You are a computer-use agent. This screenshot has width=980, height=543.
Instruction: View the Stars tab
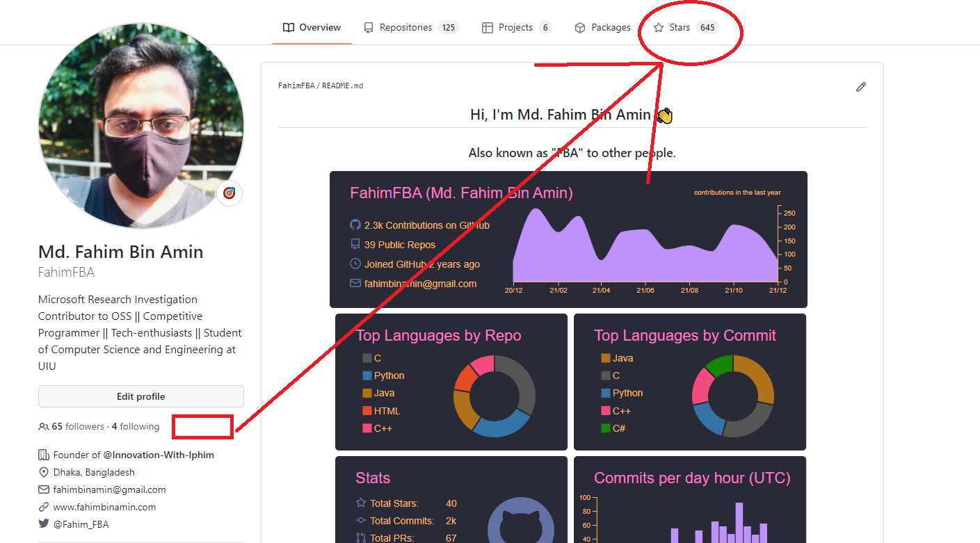pos(685,28)
